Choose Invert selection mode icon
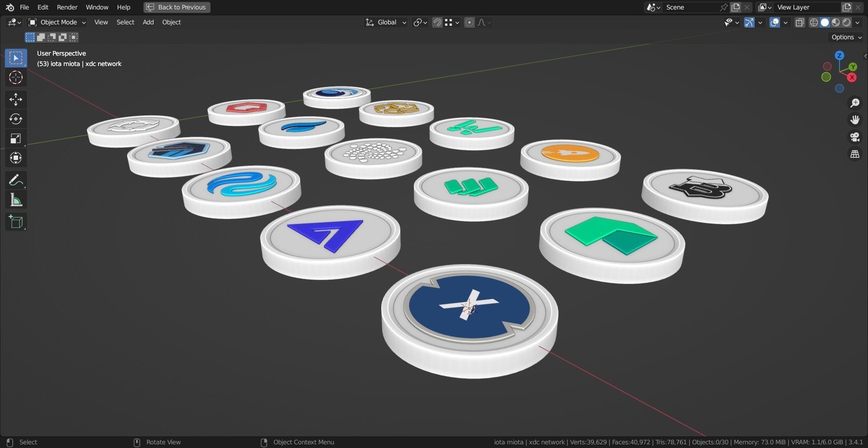Screen dimensions: 868x448 pyautogui.click(x=63, y=37)
